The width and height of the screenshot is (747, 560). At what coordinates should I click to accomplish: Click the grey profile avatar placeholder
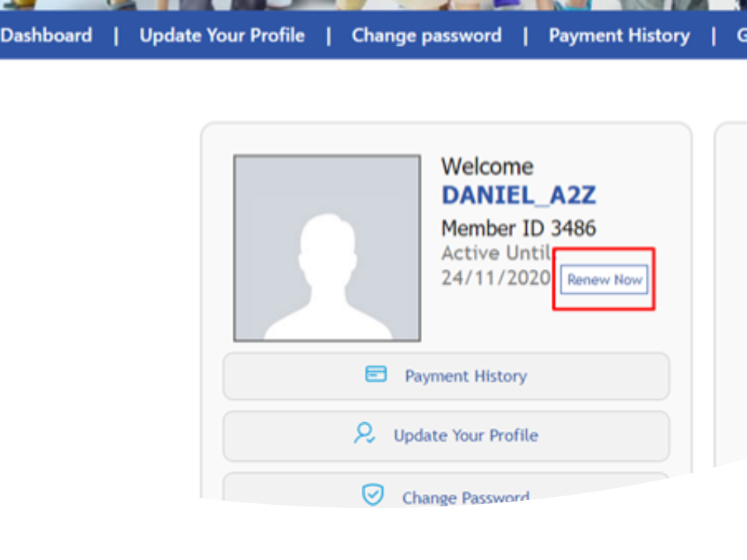[327, 248]
